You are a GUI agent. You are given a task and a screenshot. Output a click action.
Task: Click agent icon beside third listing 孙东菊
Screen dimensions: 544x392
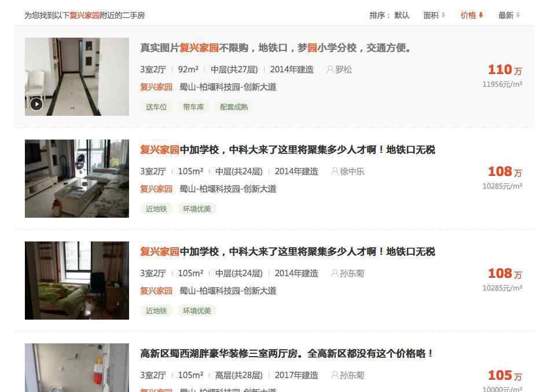(x=335, y=273)
